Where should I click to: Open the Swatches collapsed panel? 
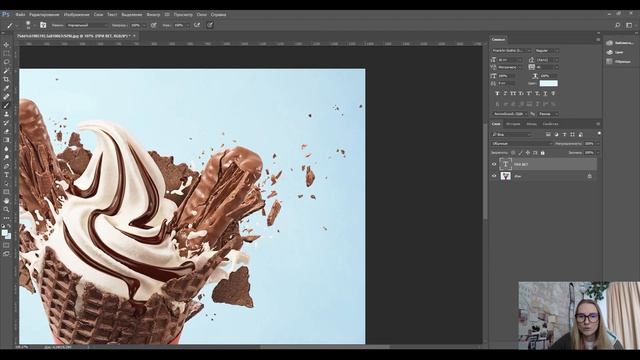coord(618,62)
